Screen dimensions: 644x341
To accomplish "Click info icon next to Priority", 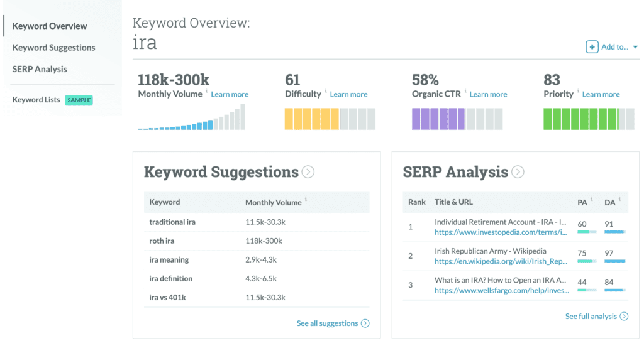I will 577,90.
